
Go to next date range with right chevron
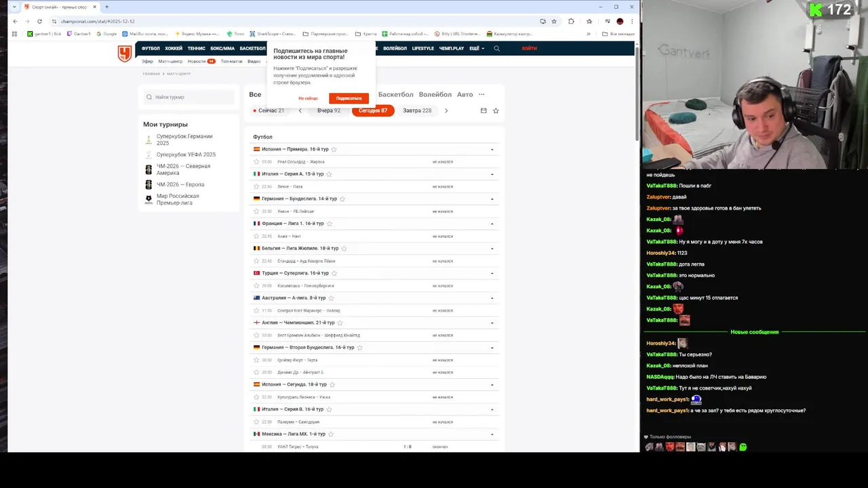click(446, 110)
